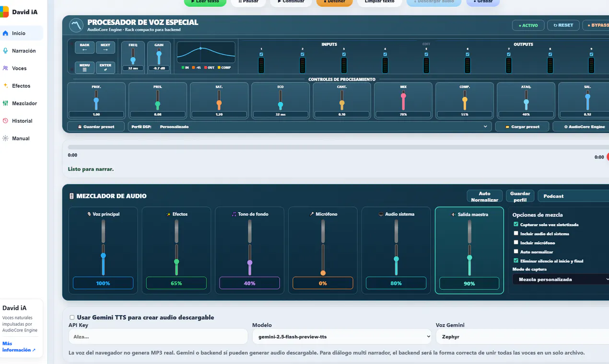Click the Procesador de Voz Especial round logo
The image size is (609, 364).
coord(76,25)
